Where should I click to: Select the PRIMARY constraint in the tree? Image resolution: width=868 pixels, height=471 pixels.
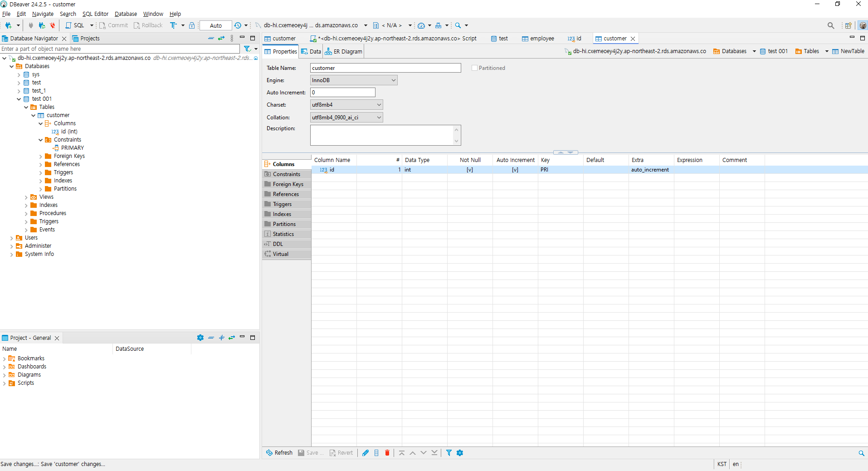point(68,148)
